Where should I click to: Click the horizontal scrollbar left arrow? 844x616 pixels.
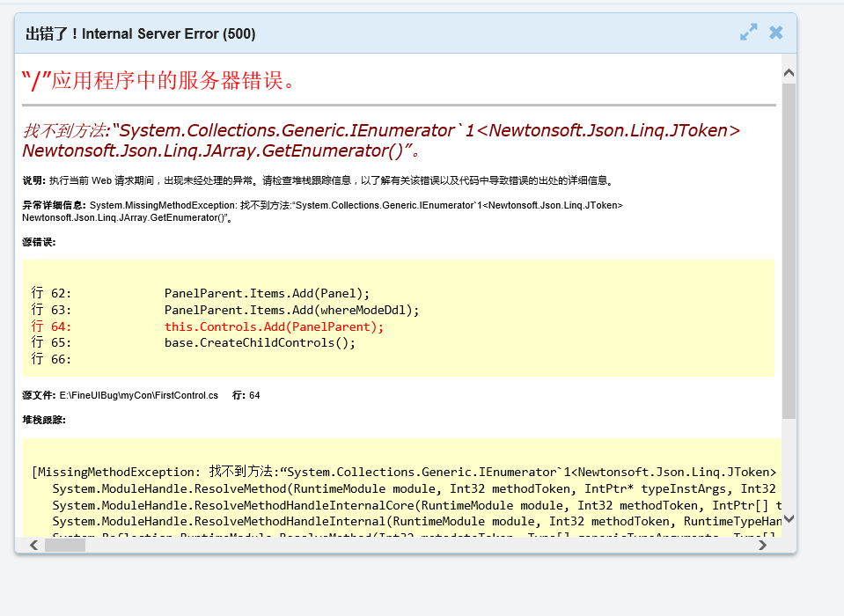click(34, 546)
